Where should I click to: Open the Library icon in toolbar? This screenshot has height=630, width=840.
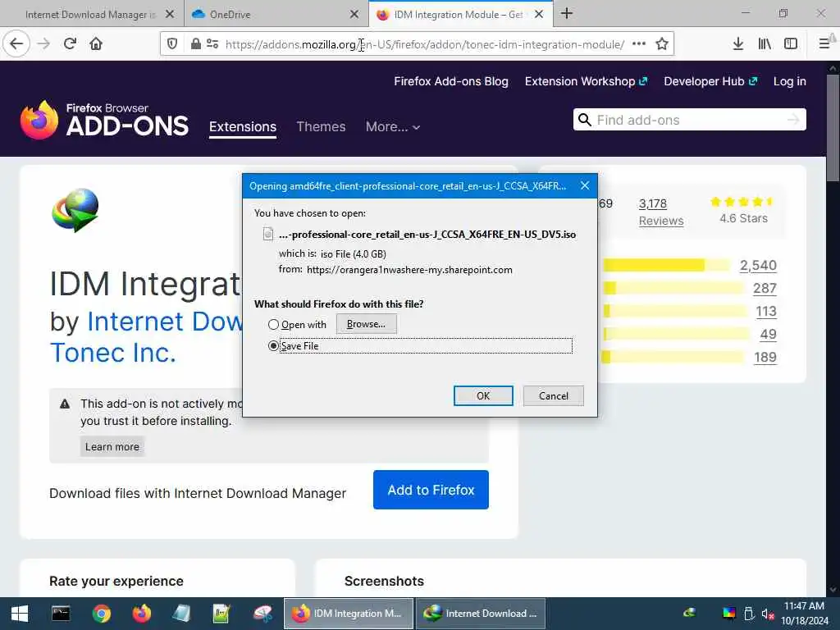click(x=765, y=44)
